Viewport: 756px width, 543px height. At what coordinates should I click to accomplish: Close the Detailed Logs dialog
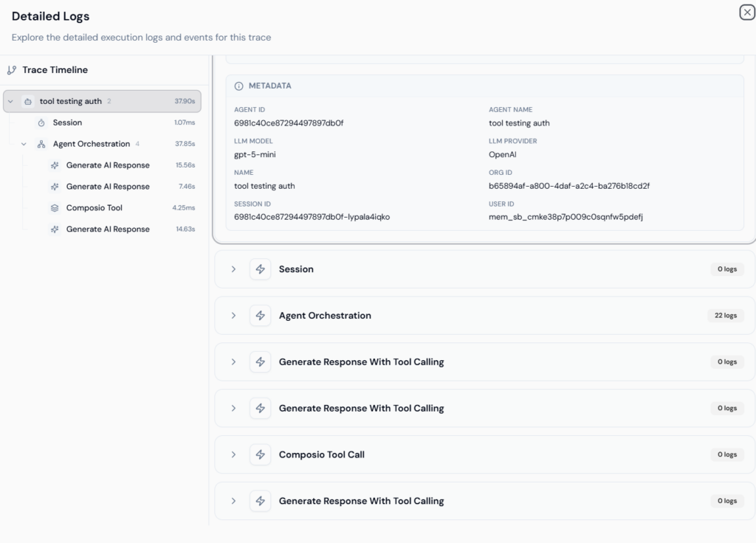[746, 13]
